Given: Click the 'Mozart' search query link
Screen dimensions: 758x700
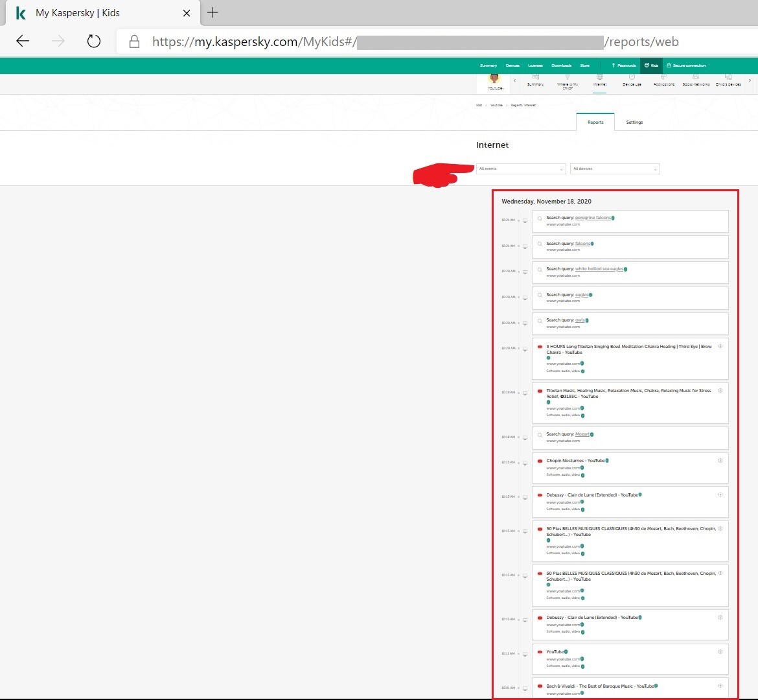Looking at the screenshot, I should tap(582, 434).
